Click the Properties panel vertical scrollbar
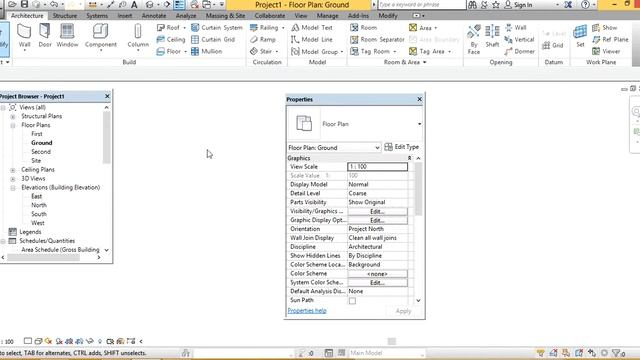Screen dimensions: 640x360 (418, 189)
